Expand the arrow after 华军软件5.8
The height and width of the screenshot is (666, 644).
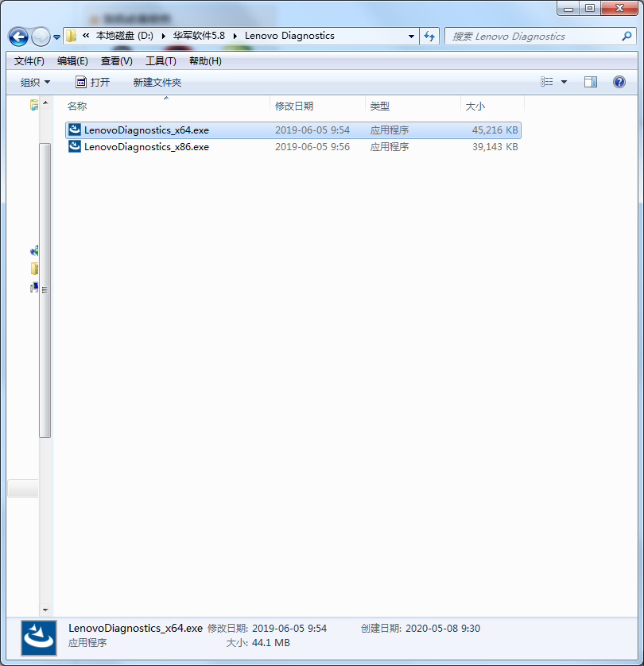click(x=235, y=36)
